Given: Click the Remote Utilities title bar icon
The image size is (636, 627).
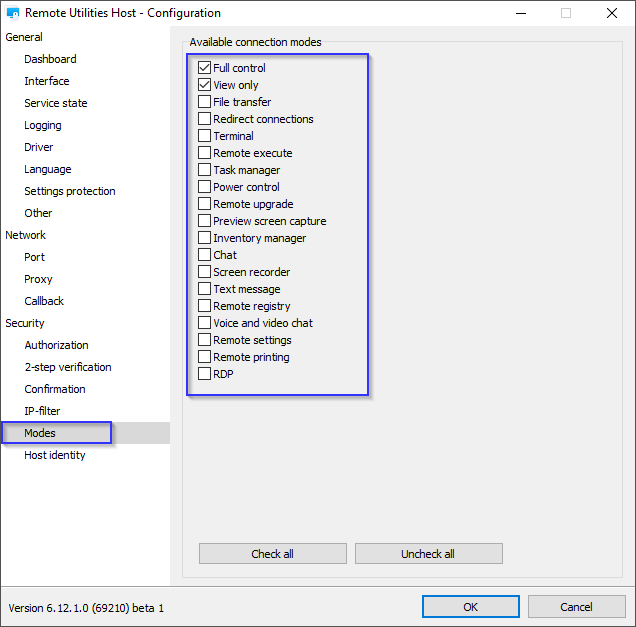Looking at the screenshot, I should 13,14.
